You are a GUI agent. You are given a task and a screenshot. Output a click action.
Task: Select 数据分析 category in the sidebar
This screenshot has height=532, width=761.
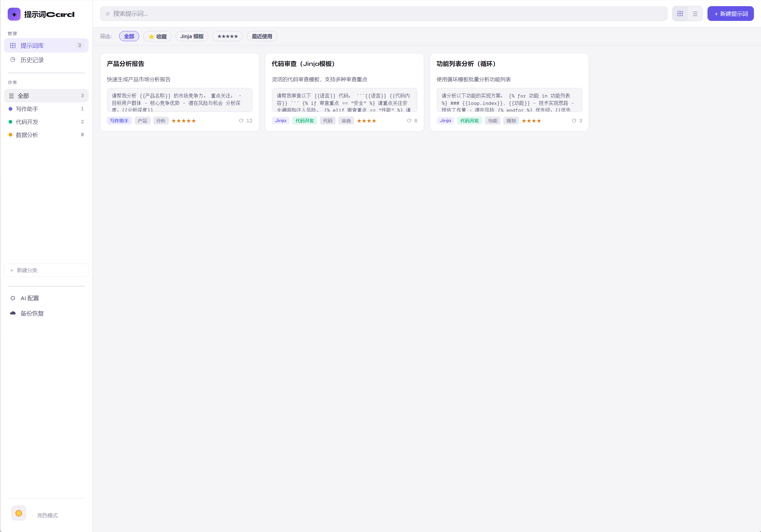tap(27, 135)
